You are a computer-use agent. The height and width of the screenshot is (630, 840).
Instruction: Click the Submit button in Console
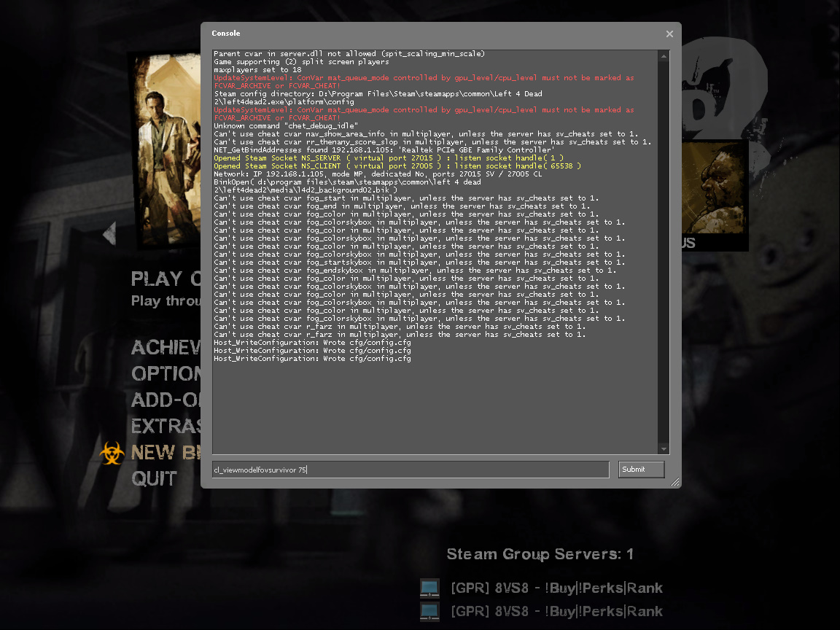tap(641, 470)
